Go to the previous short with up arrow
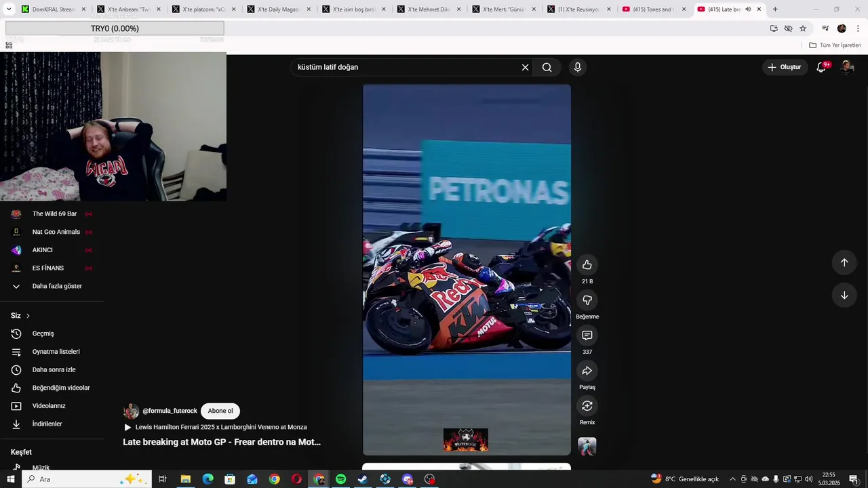Image resolution: width=868 pixels, height=488 pixels. [x=844, y=262]
